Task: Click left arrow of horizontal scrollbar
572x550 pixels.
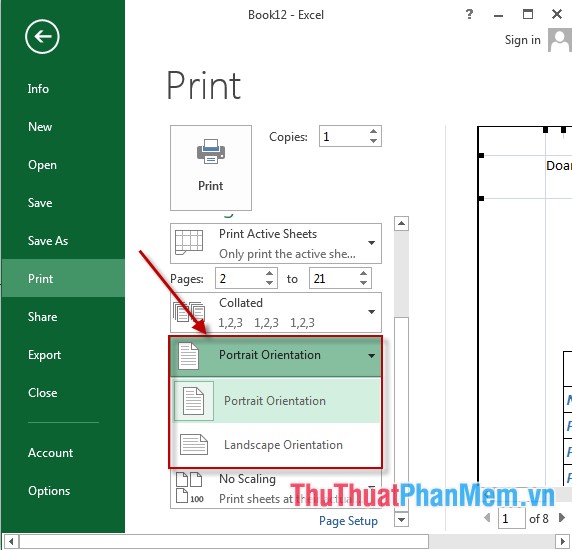Action: (x=11, y=542)
